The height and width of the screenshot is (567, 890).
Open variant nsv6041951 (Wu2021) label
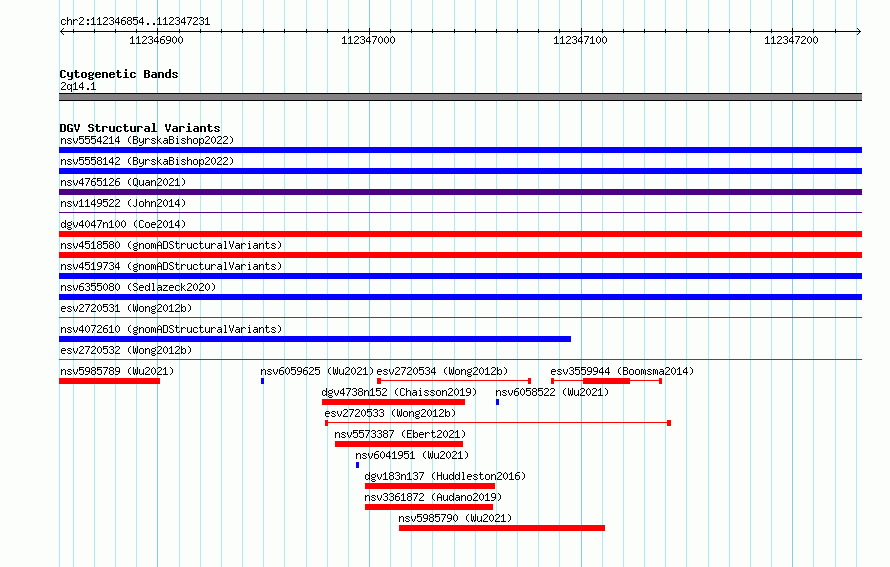412,455
